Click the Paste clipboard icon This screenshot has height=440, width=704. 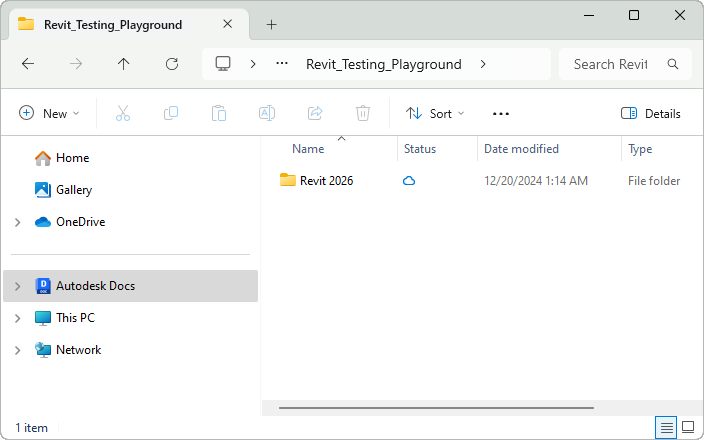pyautogui.click(x=219, y=113)
